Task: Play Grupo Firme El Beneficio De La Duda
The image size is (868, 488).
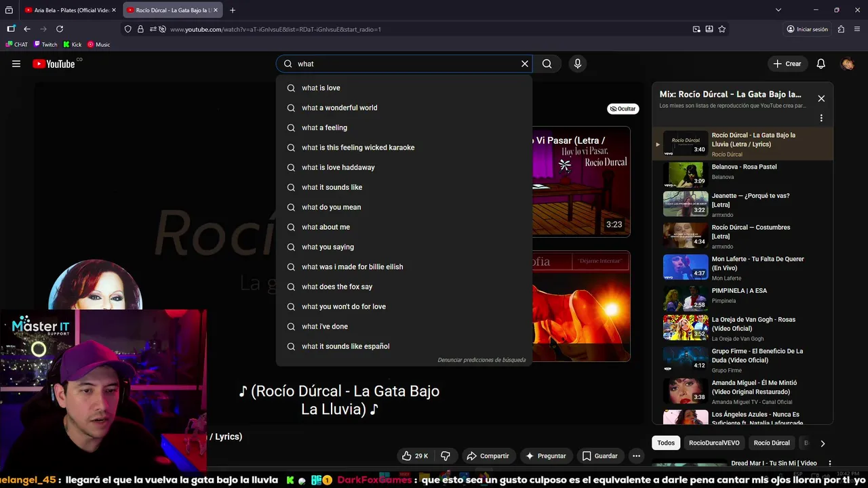Action: pyautogui.click(x=743, y=360)
